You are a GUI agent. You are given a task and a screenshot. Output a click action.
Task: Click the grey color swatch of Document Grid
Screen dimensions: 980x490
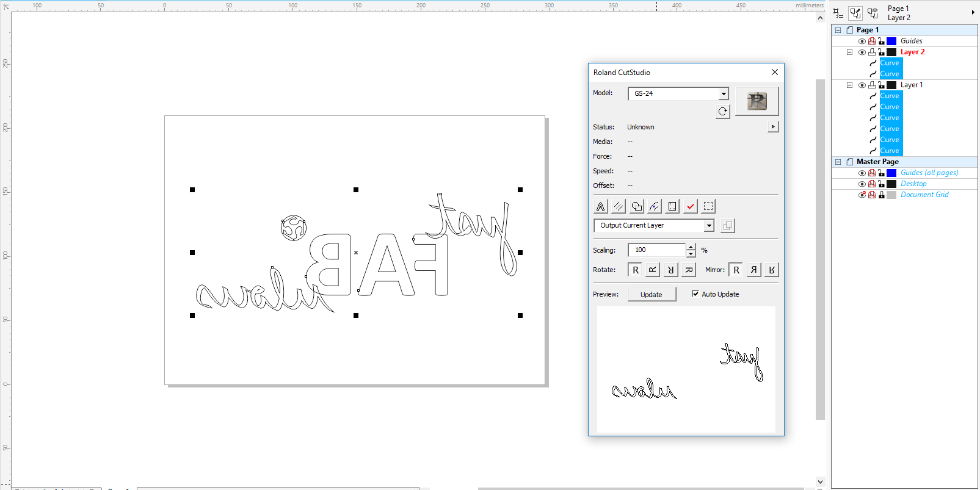pyautogui.click(x=891, y=195)
